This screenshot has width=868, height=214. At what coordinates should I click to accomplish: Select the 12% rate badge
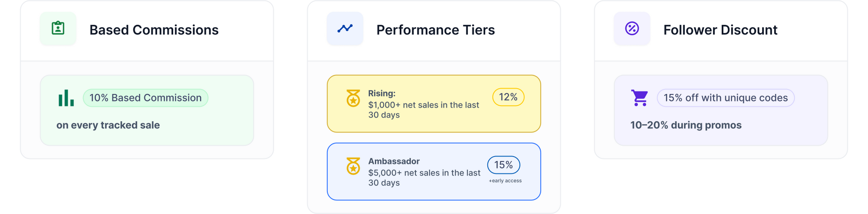coord(508,97)
